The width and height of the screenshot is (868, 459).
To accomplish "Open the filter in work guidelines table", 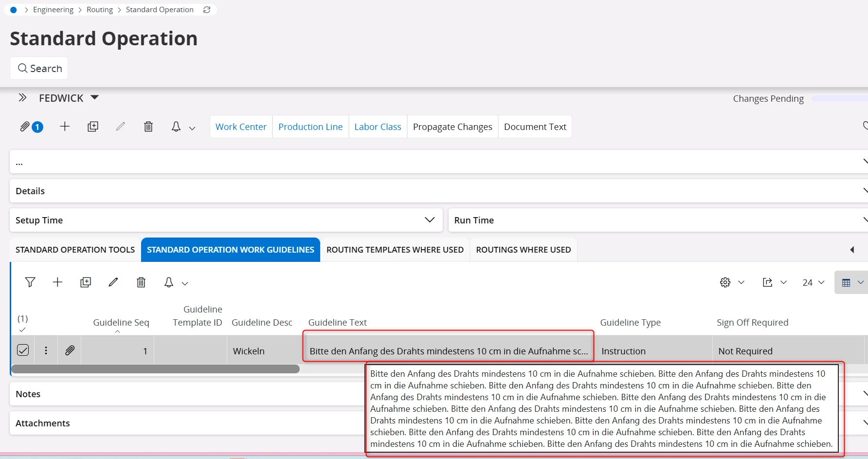I will point(30,282).
